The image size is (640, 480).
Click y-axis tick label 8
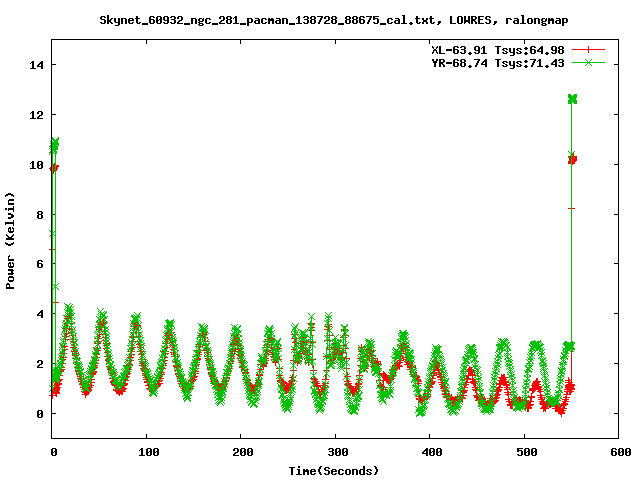click(40, 215)
